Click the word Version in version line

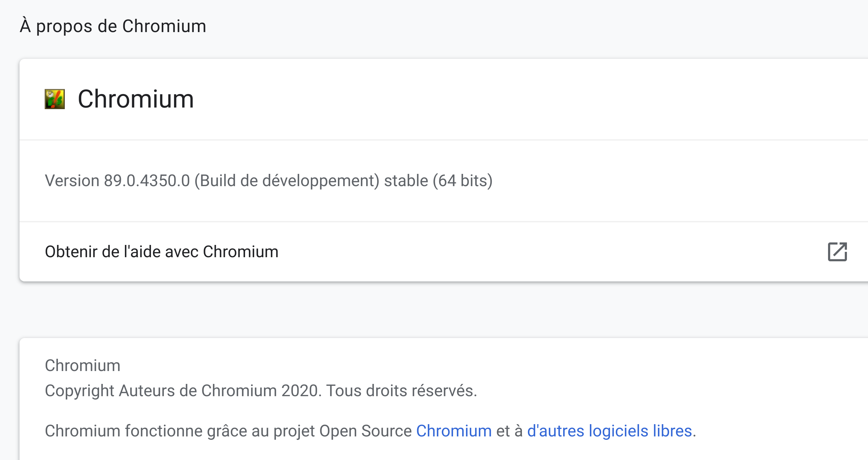72,180
